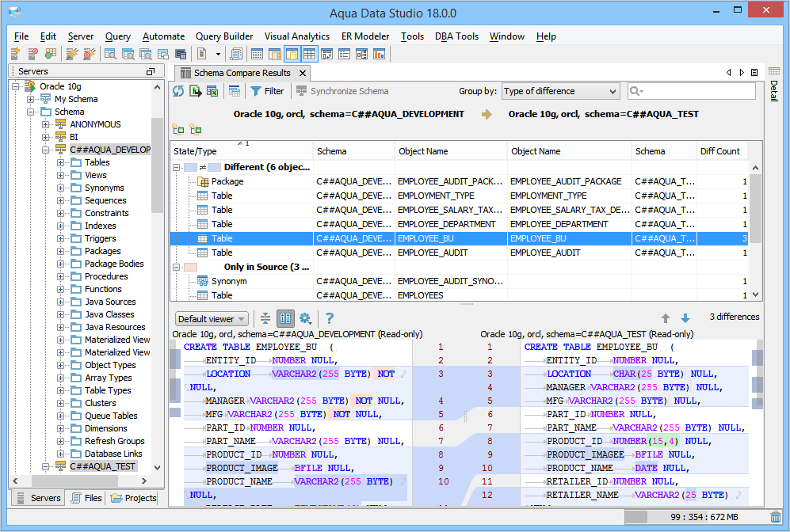Select the EMPLOYEE_AUDIT table row
Viewport: 790px width, 532px height.
click(460, 253)
